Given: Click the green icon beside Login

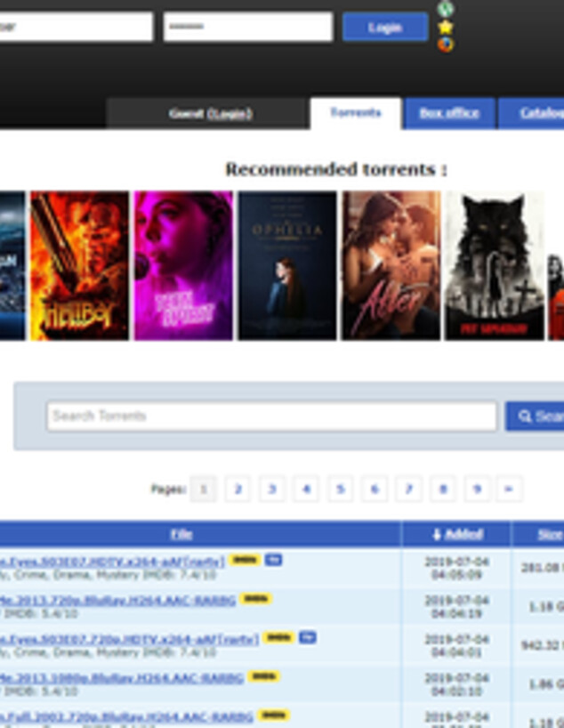Looking at the screenshot, I should pyautogui.click(x=446, y=9).
